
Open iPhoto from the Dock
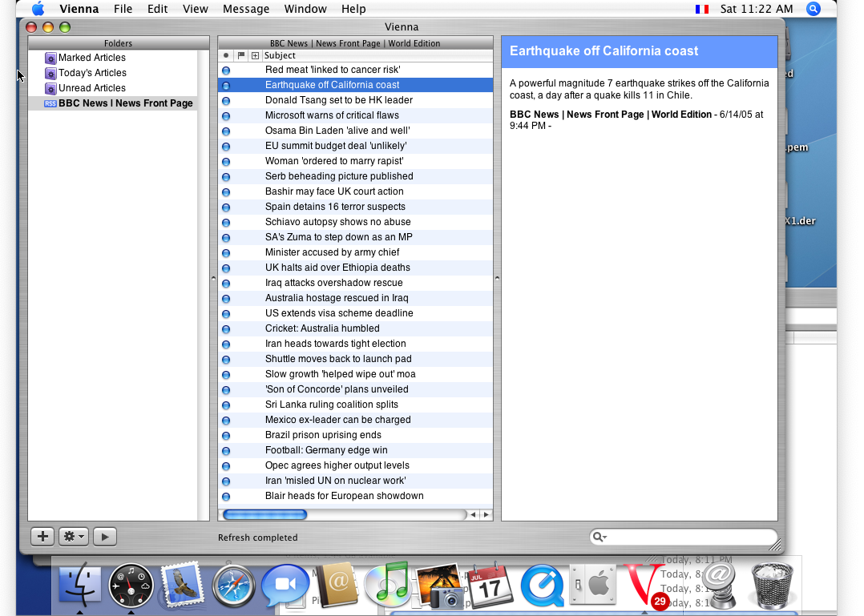[x=440, y=586]
